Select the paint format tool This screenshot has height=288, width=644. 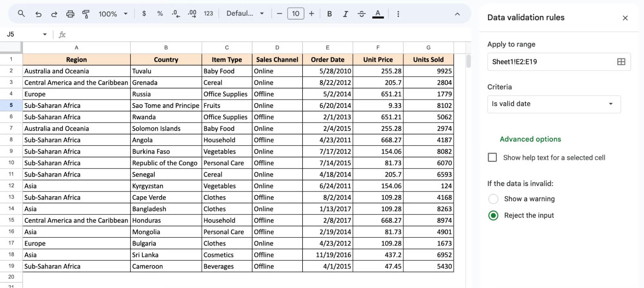coord(86,14)
